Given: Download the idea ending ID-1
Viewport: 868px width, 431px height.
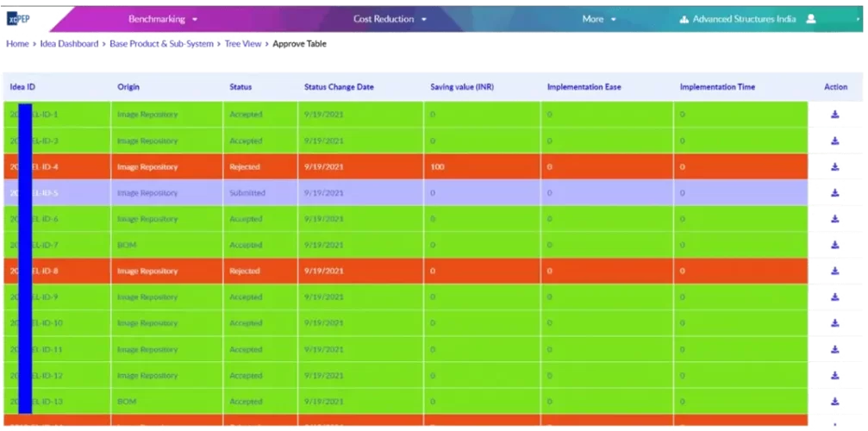Looking at the screenshot, I should coord(835,115).
